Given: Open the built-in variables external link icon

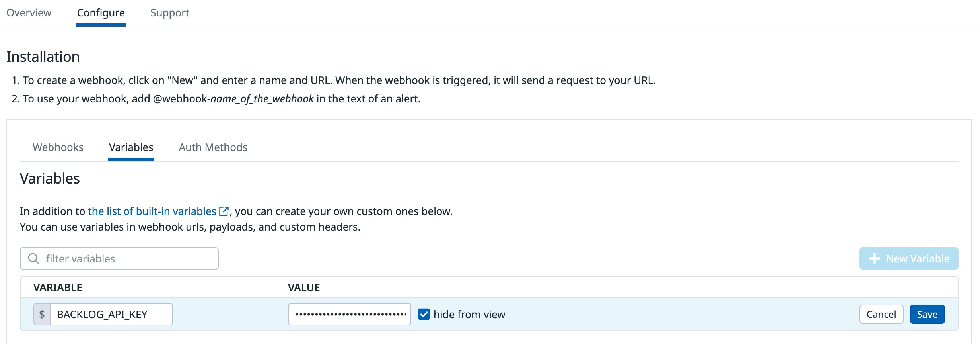Looking at the screenshot, I should pos(224,211).
